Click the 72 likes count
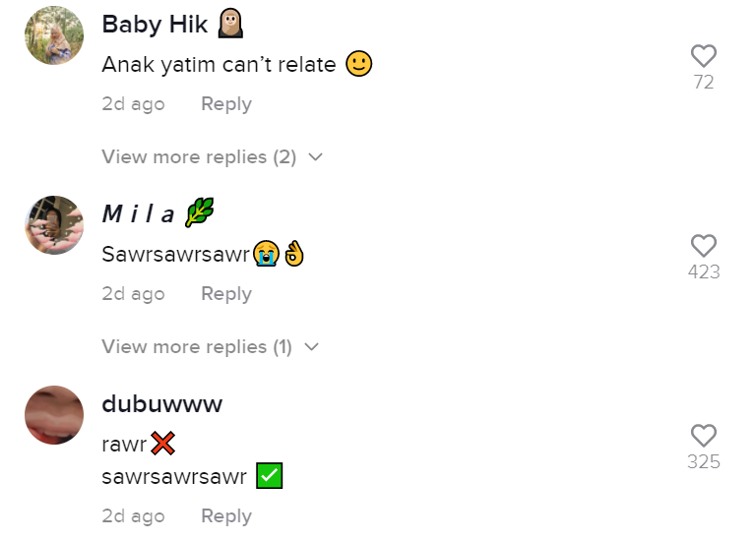Screen dimensions: 756x541 pos(704,83)
